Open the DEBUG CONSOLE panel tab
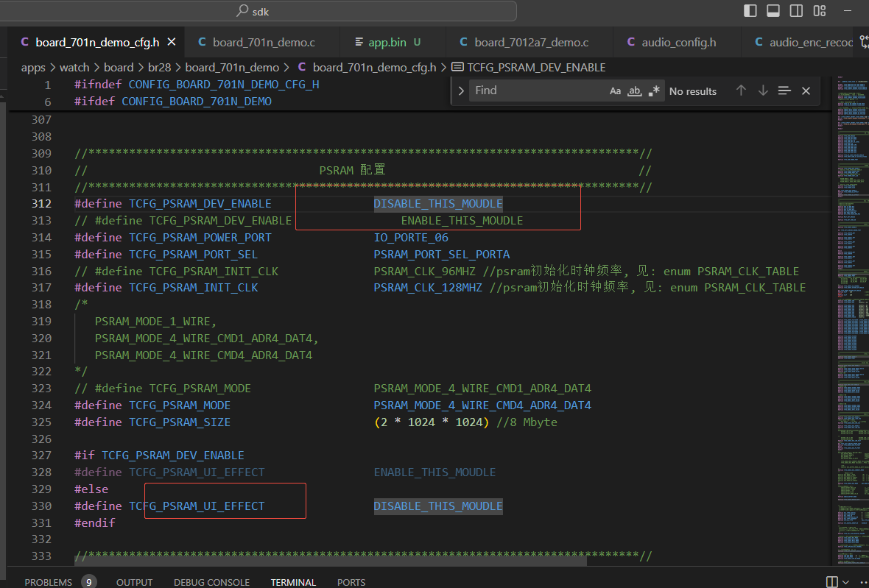Screen dimensions: 869x588 (x=211, y=582)
